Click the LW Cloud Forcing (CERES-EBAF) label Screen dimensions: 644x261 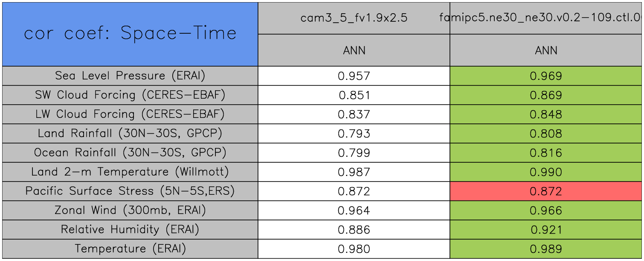130,114
